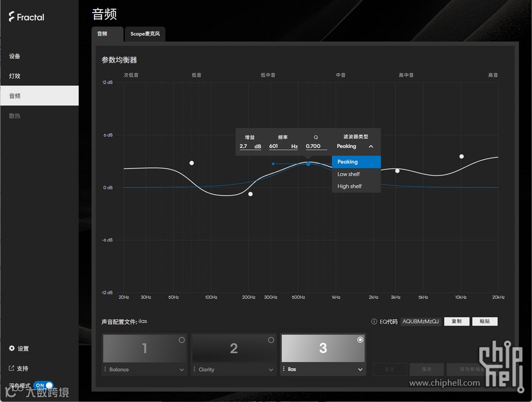This screenshot has height=402, width=532.
Task: Expand the Balance profile dropdown
Action: (182, 370)
